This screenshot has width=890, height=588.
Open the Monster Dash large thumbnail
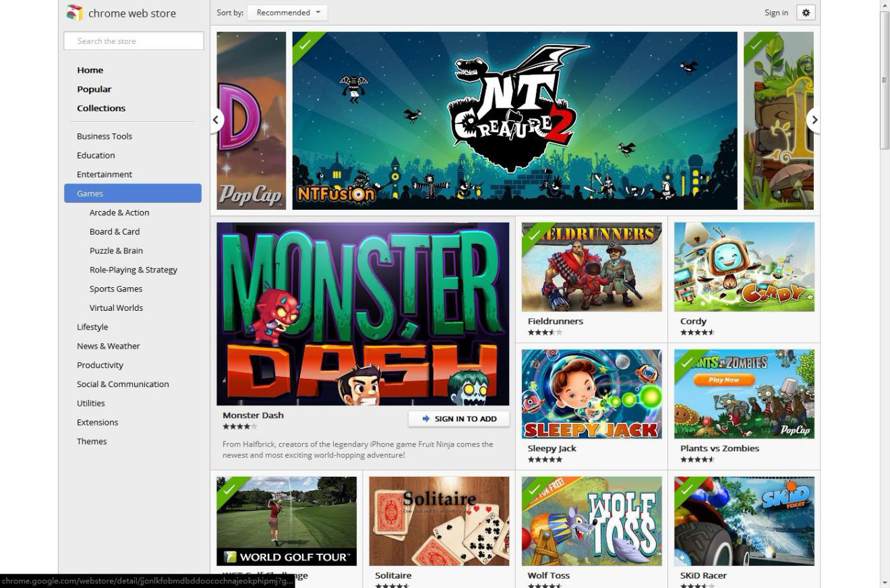(363, 314)
